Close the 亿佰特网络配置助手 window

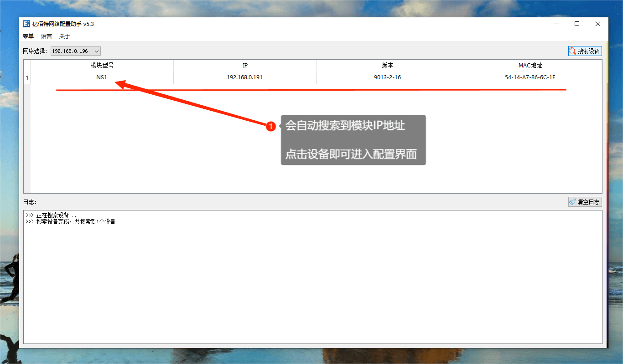tap(597, 24)
